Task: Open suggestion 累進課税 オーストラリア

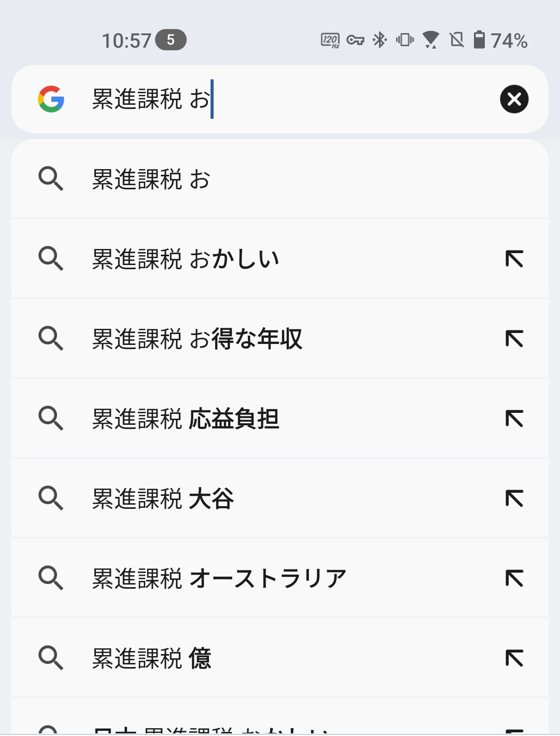Action: [x=280, y=578]
